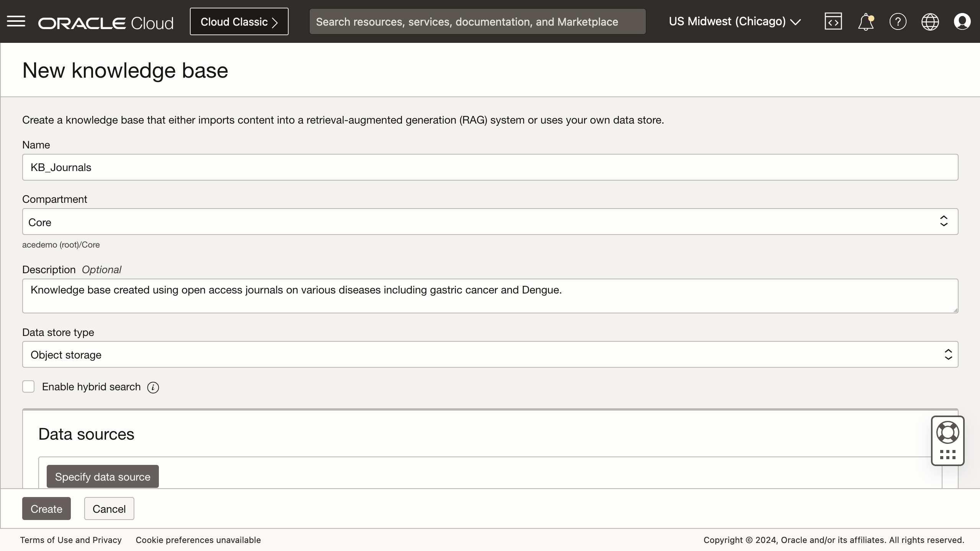Click the Specify data source button

pos(102,476)
